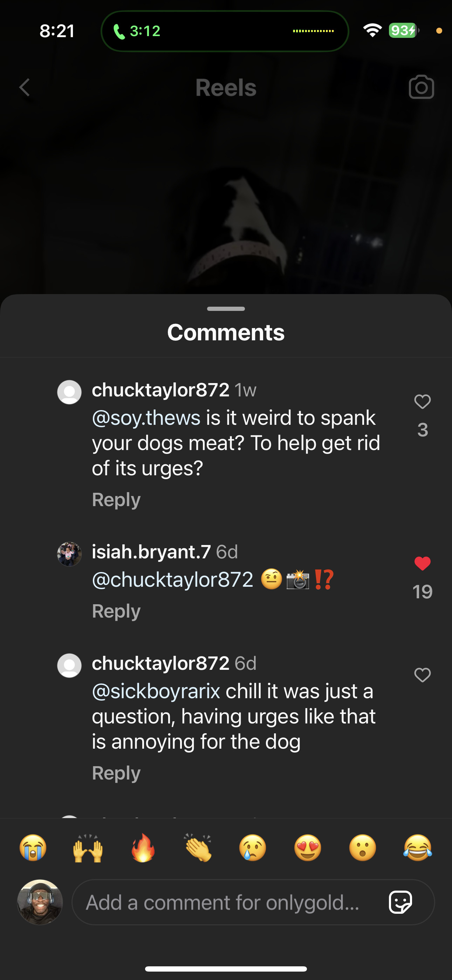This screenshot has width=452, height=980.
Task: Reply to isiah.bryant.7's comment
Action: pyautogui.click(x=116, y=611)
